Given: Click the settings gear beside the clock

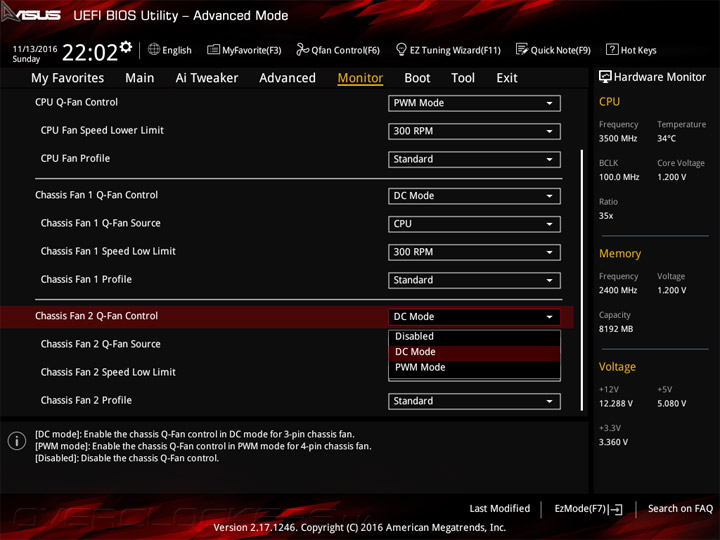Looking at the screenshot, I should [x=126, y=46].
